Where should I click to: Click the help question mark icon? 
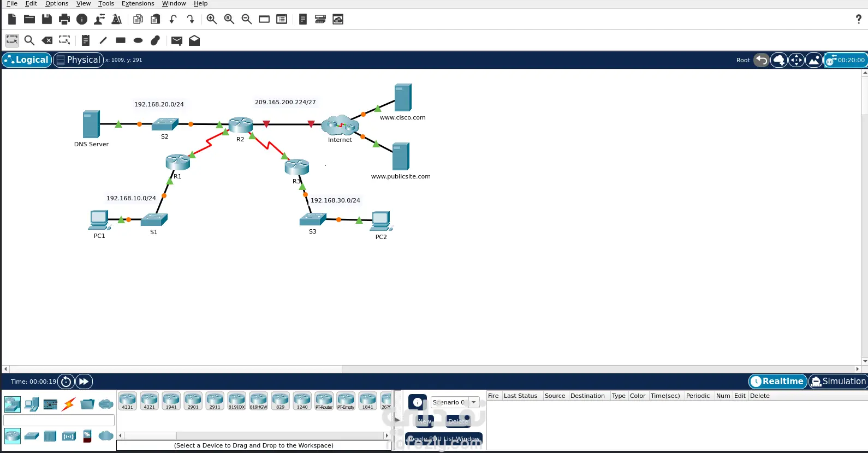[x=859, y=20]
